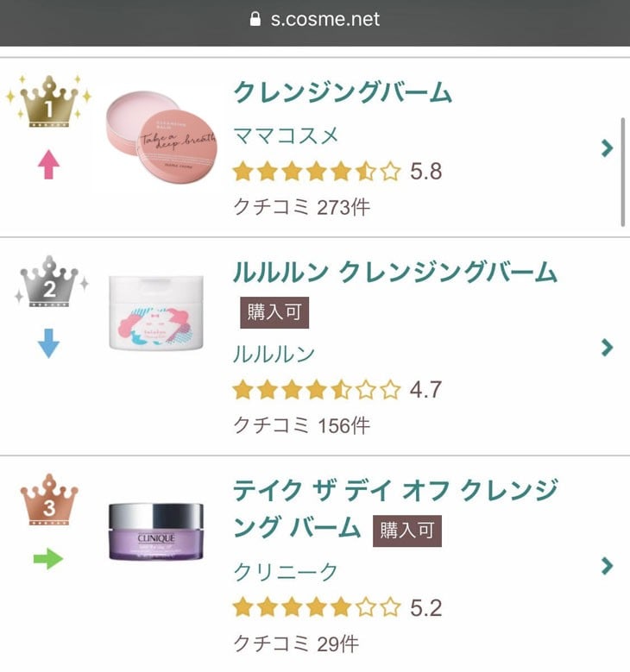Click the green right arrow rank indicator
630x672 pixels.
[48, 559]
